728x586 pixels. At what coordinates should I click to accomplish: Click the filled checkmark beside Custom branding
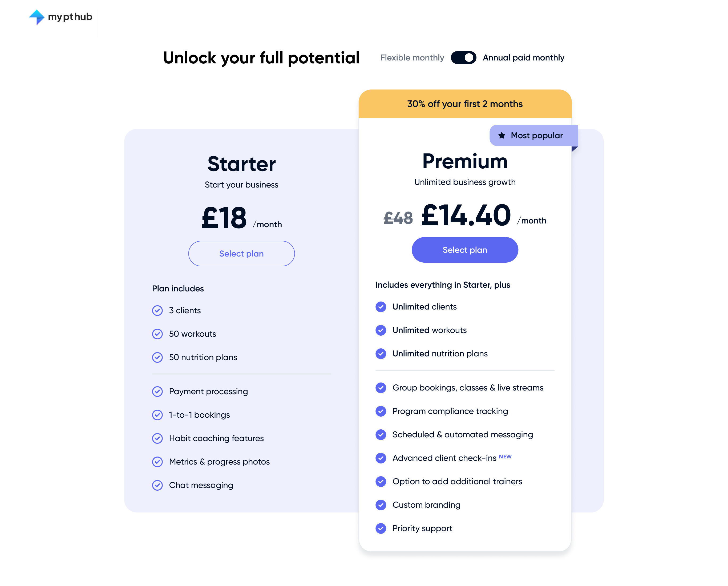tap(381, 505)
